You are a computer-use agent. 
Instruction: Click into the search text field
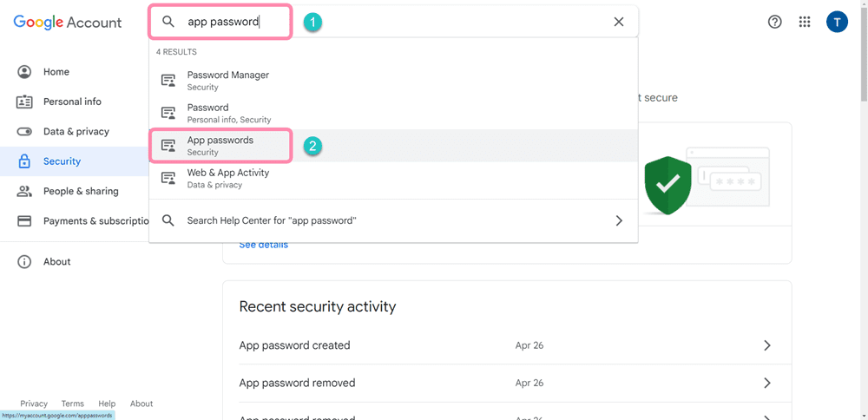point(391,22)
